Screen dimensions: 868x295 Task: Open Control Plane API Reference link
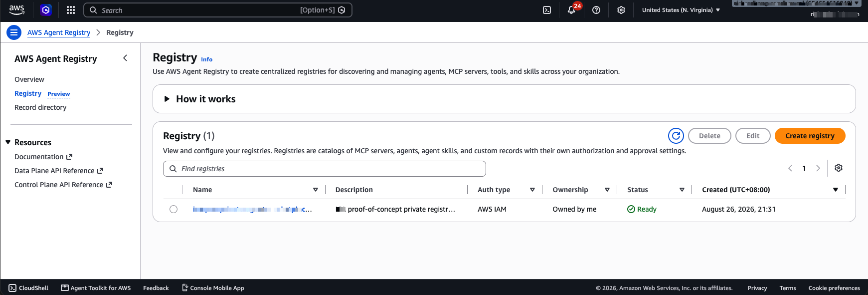pyautogui.click(x=63, y=185)
